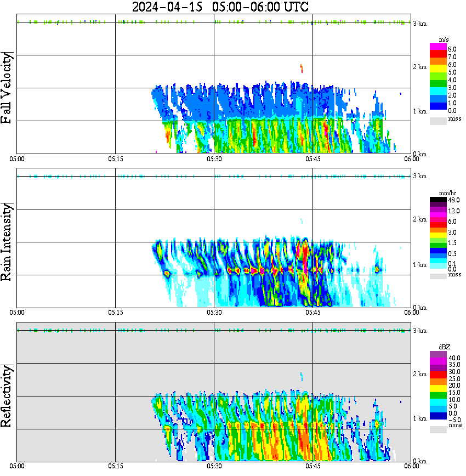Select orange 6.0 swatch in m/s legend

[x=438, y=61]
